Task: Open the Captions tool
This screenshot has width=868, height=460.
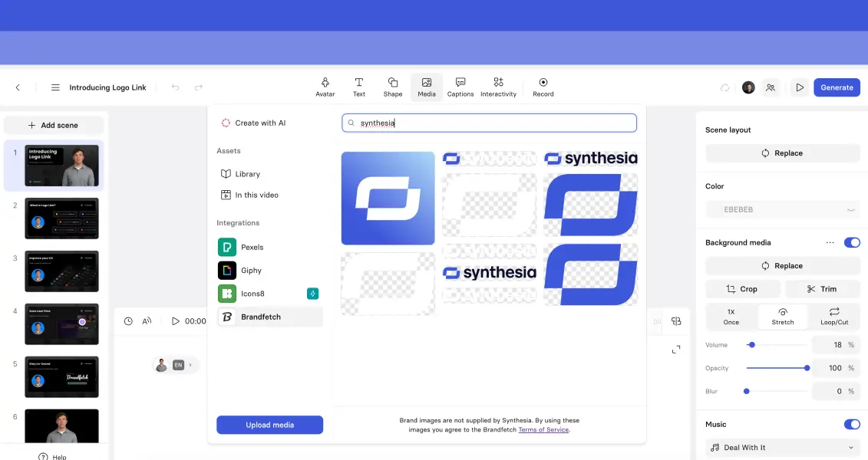Action: click(x=460, y=87)
